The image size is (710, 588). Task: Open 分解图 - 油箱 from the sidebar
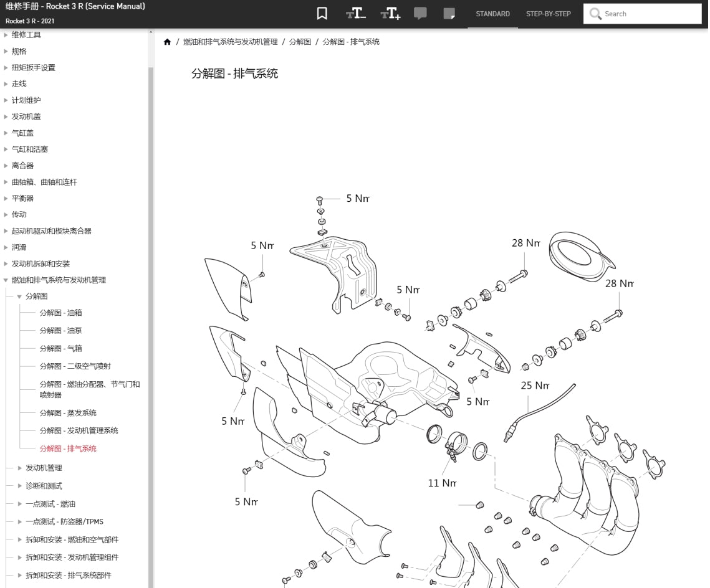(x=60, y=313)
